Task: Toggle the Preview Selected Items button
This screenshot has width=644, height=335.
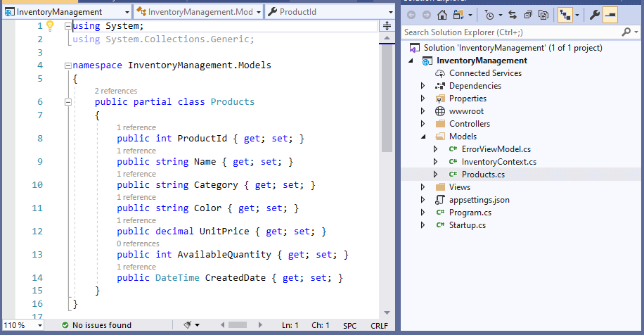Action: pyautogui.click(x=610, y=15)
